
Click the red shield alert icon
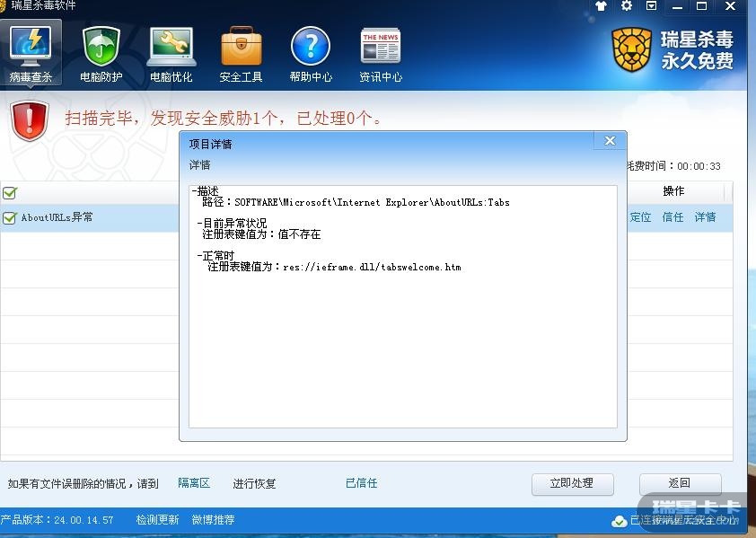(30, 120)
